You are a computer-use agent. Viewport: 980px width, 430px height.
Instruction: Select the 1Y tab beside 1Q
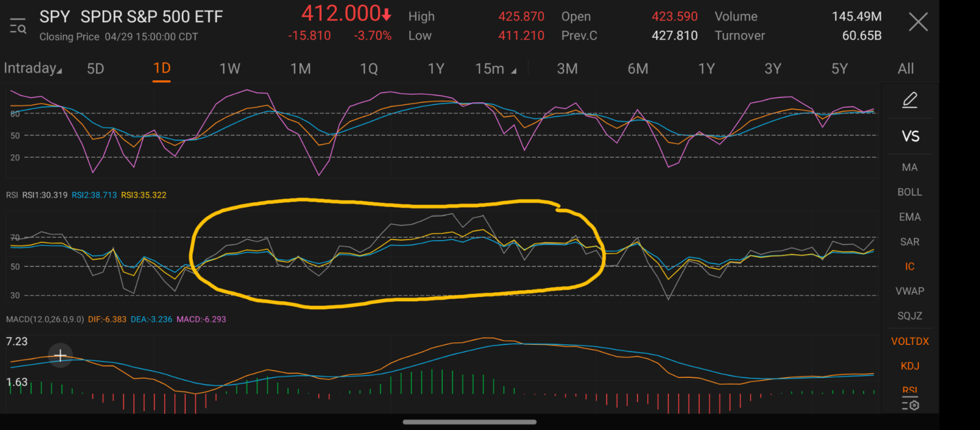[x=436, y=69]
